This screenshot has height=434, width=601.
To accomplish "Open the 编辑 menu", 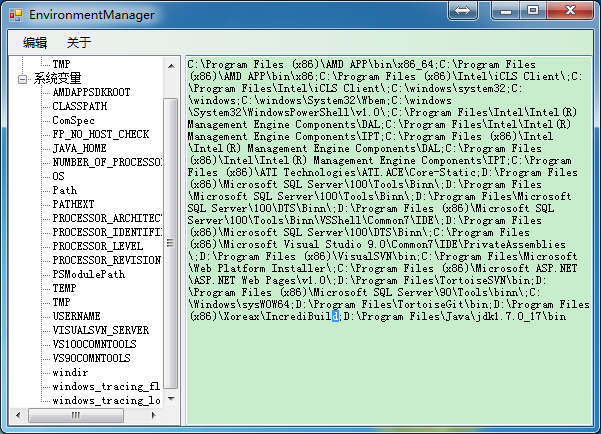I will [x=35, y=43].
